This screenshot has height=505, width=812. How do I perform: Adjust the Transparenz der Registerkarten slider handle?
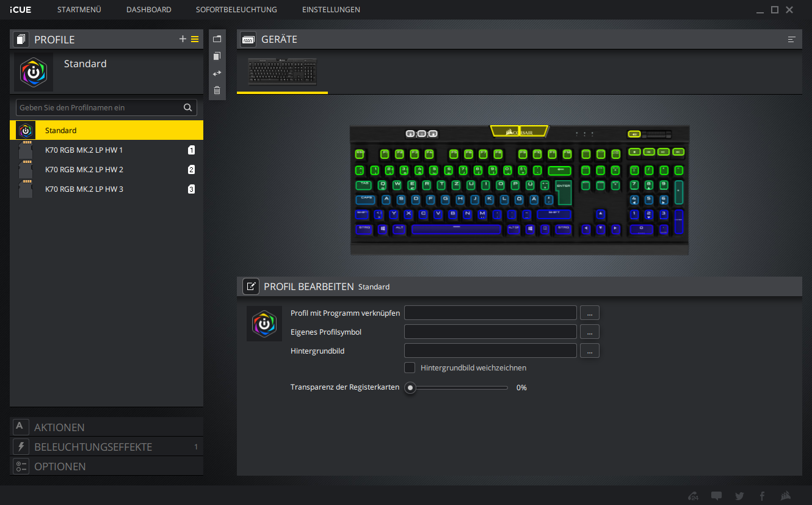pos(410,387)
